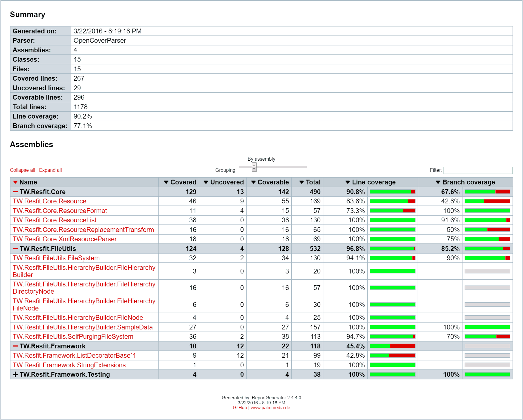This screenshot has width=523, height=420.
Task: Move the Grouping slider handle
Action: click(254, 167)
